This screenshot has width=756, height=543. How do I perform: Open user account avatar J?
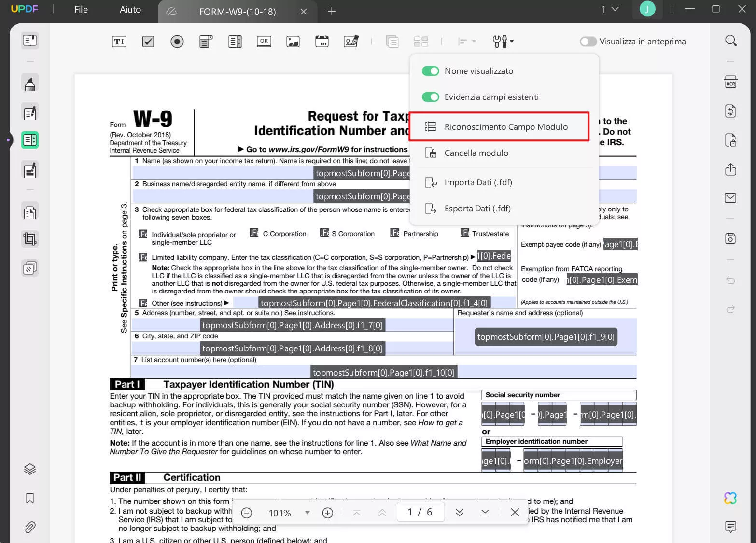point(647,9)
